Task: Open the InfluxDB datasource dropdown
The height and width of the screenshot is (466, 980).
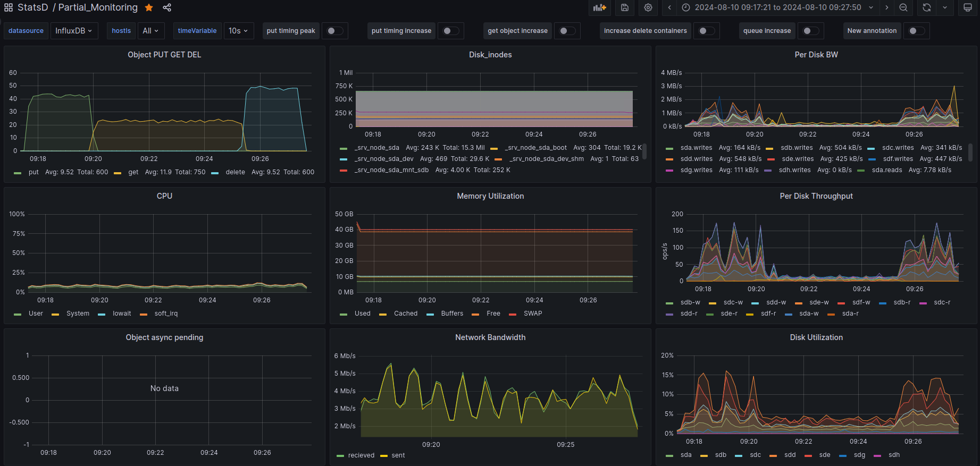Action: (74, 31)
